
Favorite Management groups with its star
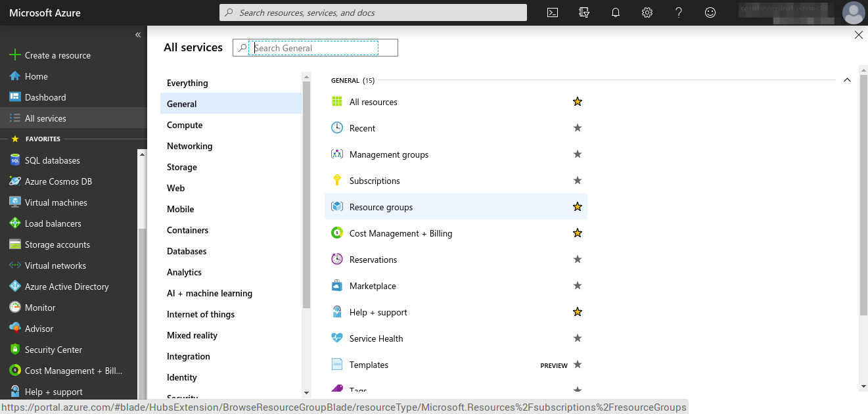tap(578, 154)
